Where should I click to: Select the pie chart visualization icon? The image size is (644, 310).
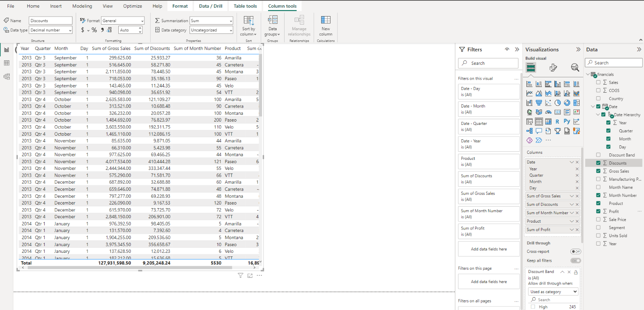click(x=557, y=103)
